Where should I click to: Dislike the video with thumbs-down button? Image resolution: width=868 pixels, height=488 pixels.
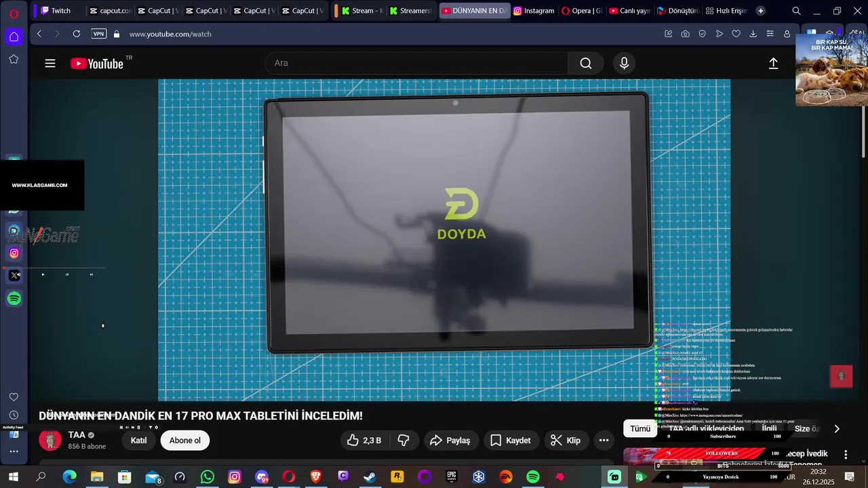coord(403,441)
